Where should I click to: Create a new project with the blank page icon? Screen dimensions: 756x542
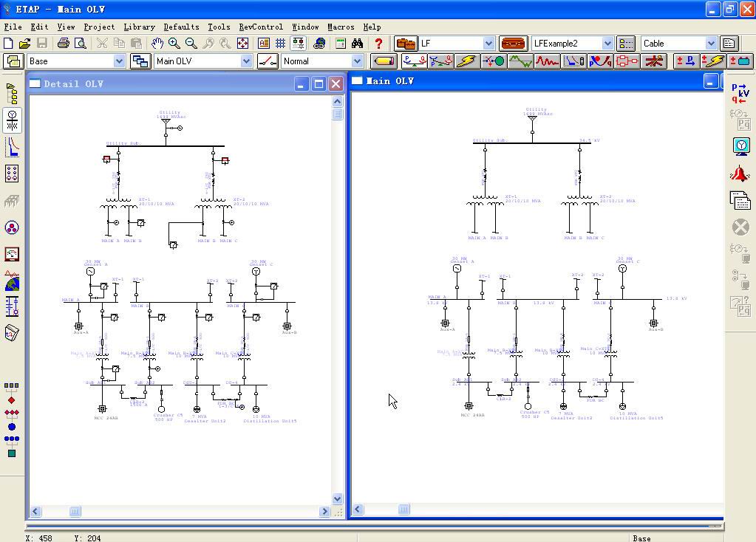[x=8, y=44]
